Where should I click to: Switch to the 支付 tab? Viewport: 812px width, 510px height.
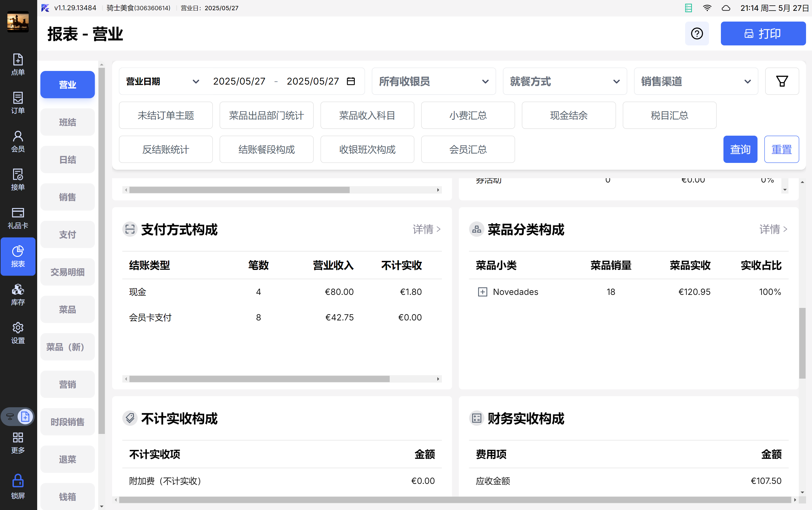tap(68, 234)
